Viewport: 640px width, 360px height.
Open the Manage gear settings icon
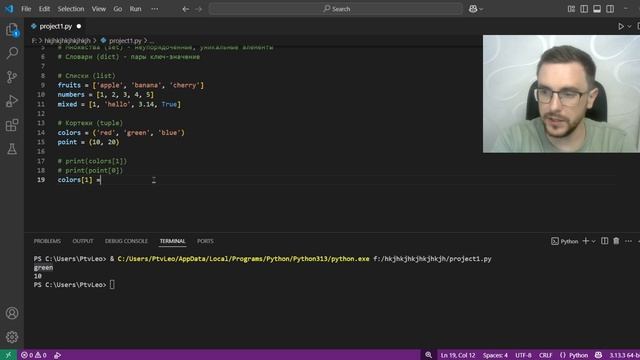[x=12, y=337]
